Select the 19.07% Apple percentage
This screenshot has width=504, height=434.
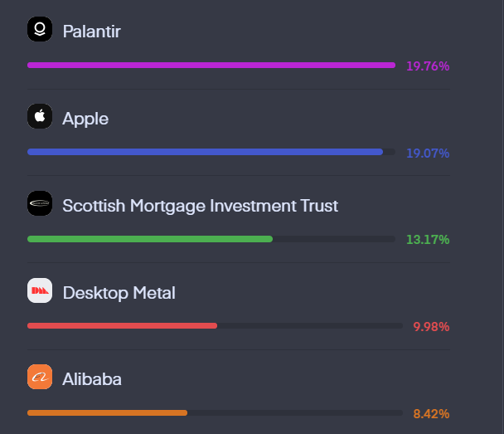pos(428,154)
